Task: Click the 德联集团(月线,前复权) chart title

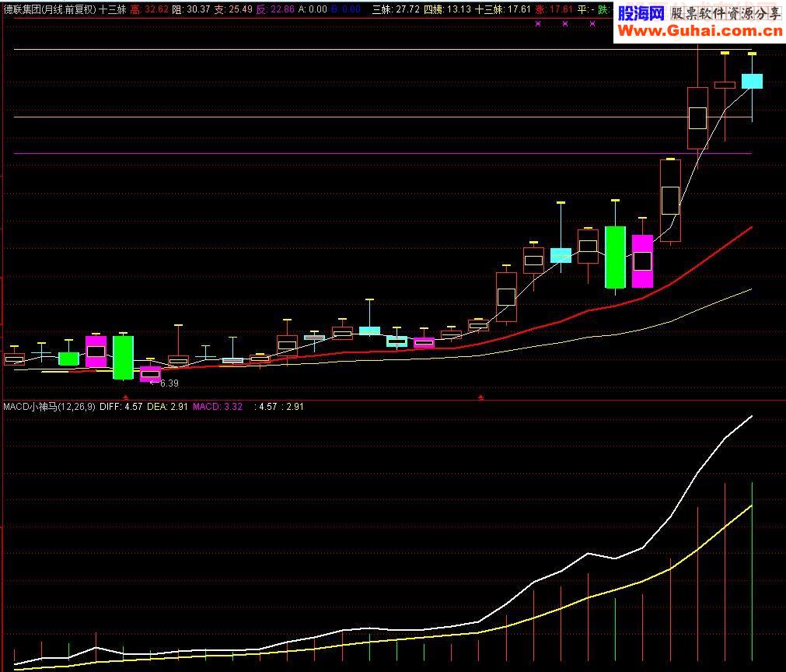Action: pos(49,9)
